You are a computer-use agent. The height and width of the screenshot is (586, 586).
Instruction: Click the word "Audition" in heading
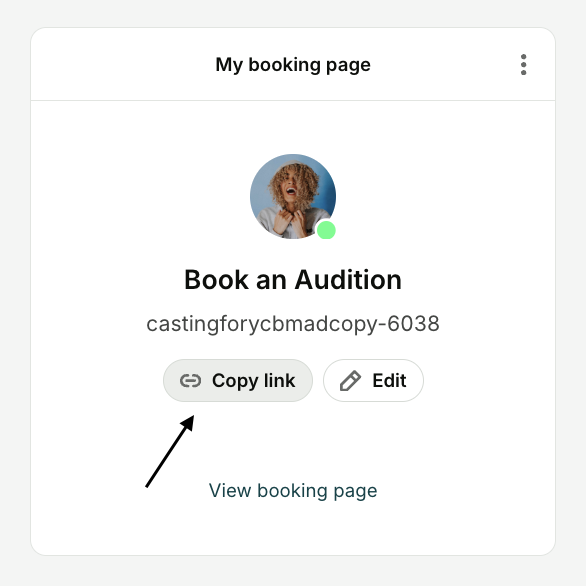tap(348, 280)
